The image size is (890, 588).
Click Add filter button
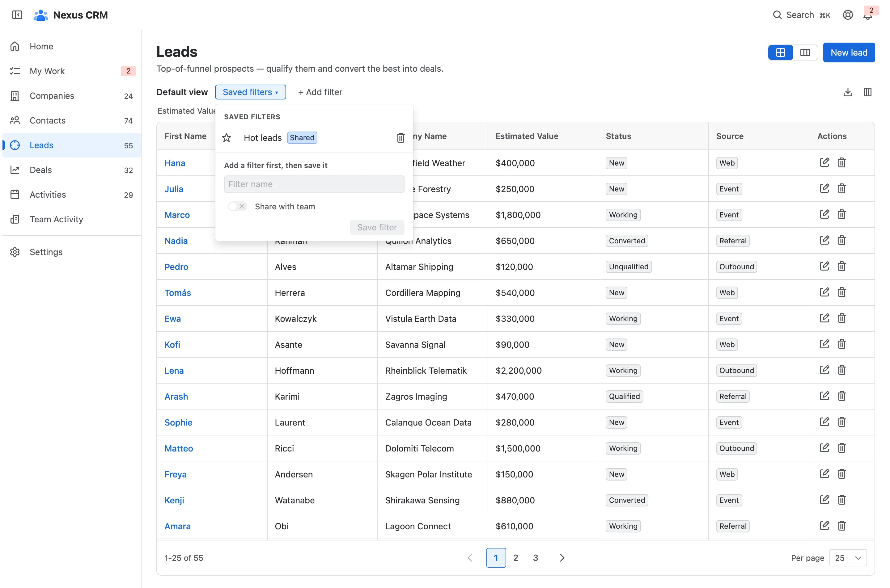point(320,92)
